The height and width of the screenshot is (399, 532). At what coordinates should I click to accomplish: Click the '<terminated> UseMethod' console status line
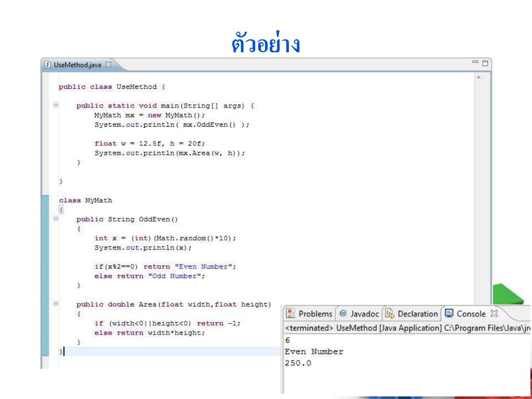point(407,328)
